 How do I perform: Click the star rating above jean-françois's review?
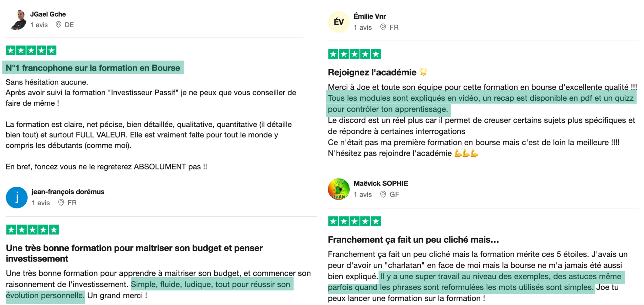(x=33, y=230)
